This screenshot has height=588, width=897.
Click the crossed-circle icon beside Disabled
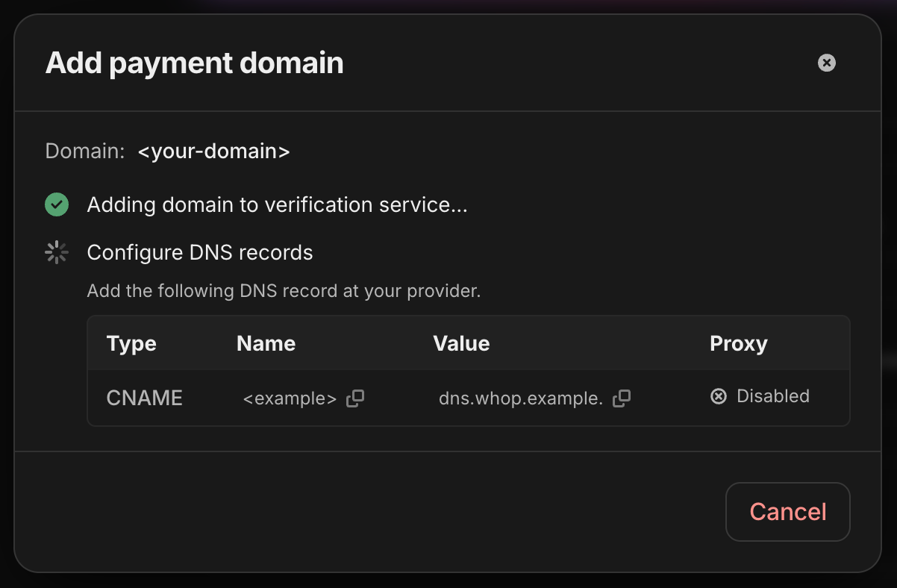[x=718, y=396]
